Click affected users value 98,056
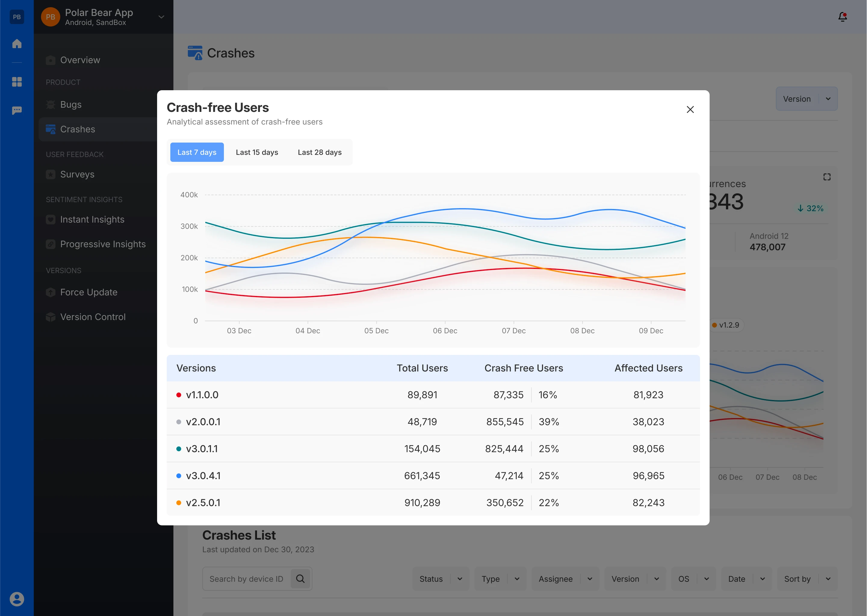The image size is (867, 616). pos(649,449)
